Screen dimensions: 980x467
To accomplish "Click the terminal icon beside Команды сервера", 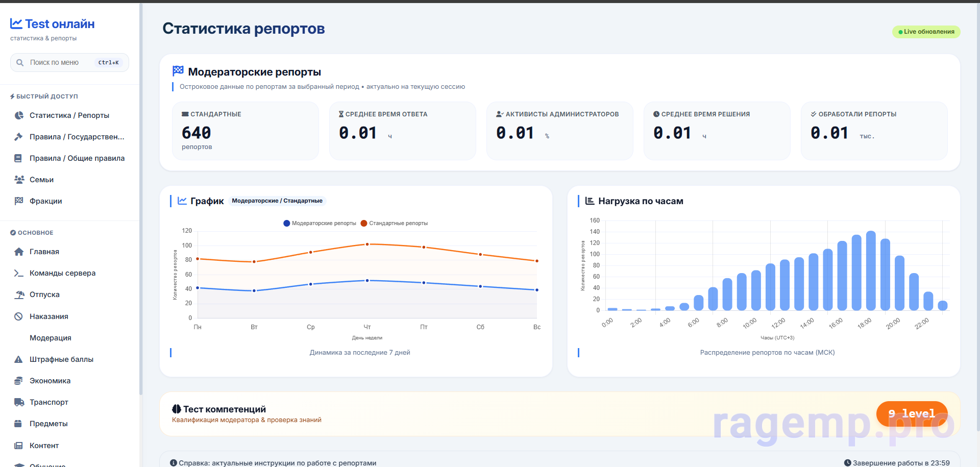I will click(x=19, y=273).
